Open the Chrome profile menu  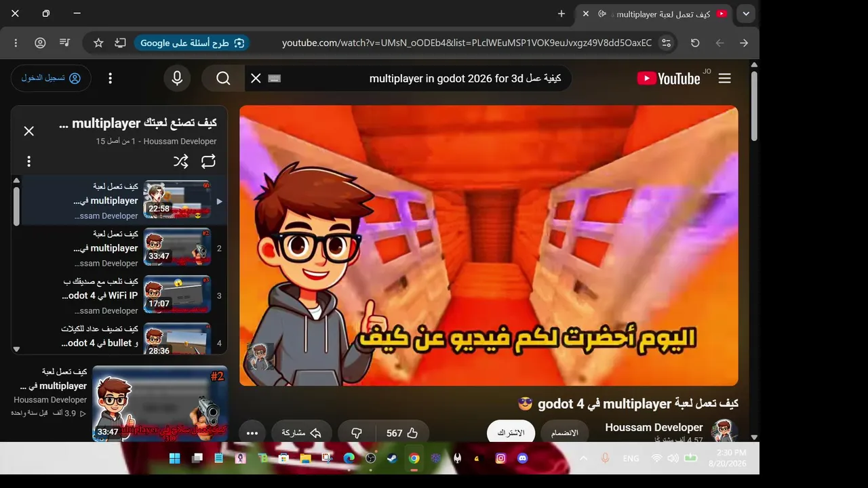[40, 43]
